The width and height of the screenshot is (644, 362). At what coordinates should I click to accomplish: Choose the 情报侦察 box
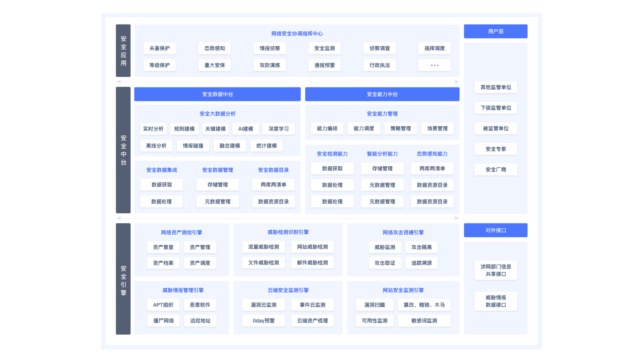tap(270, 48)
